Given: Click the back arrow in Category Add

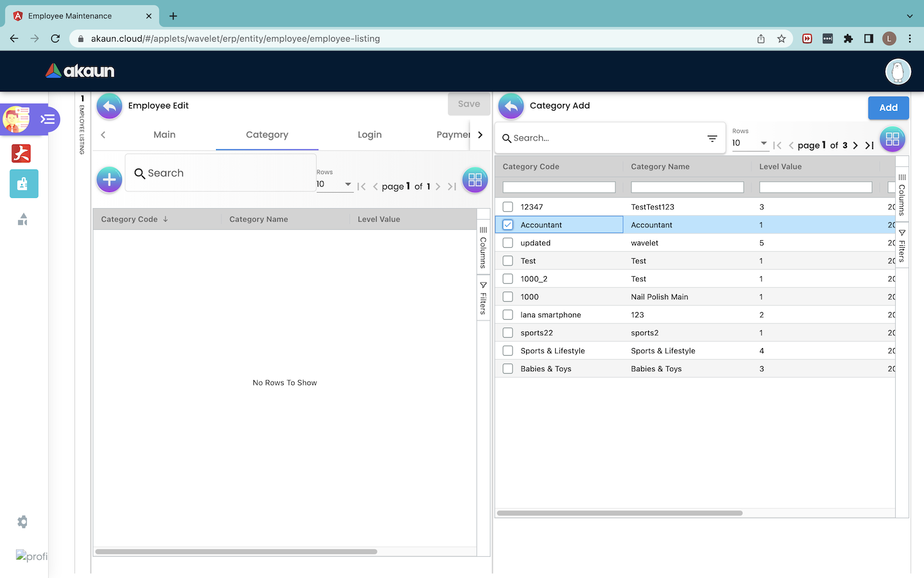Looking at the screenshot, I should 511,107.
